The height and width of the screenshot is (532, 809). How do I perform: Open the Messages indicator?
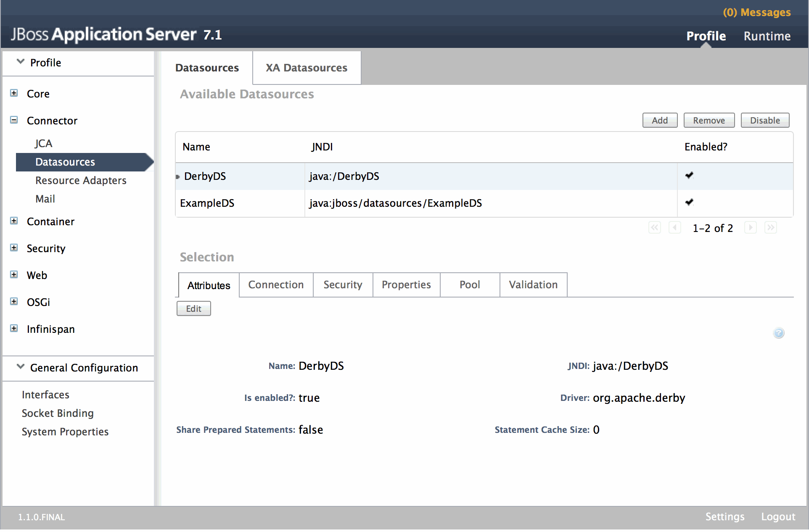pos(756,13)
